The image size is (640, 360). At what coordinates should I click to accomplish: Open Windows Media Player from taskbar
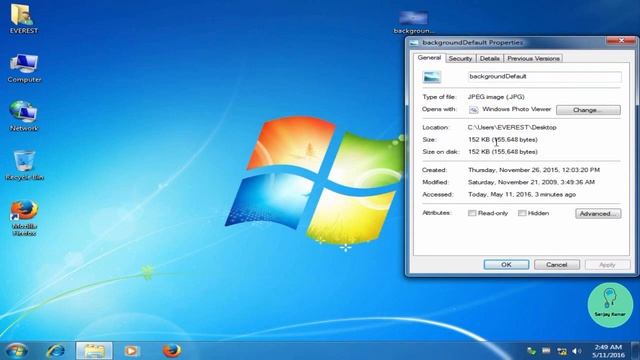coord(131,351)
